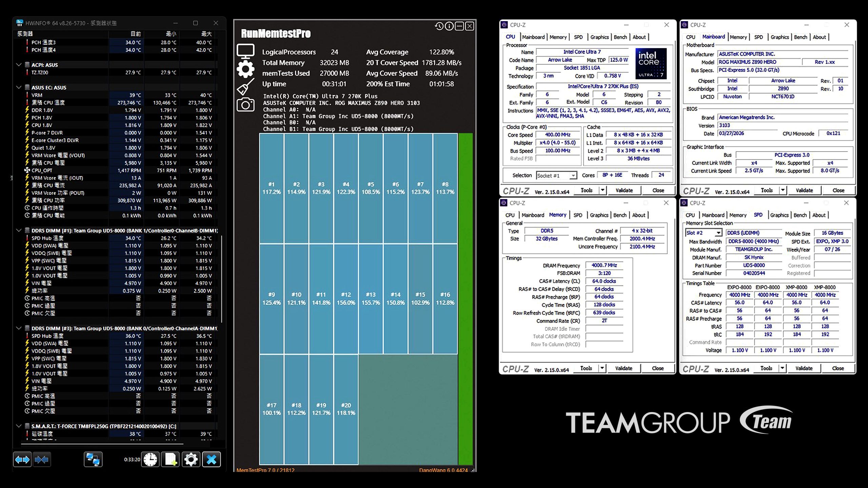Click RunMemtestPro camera screenshot icon
The height and width of the screenshot is (488, 868).
point(245,105)
